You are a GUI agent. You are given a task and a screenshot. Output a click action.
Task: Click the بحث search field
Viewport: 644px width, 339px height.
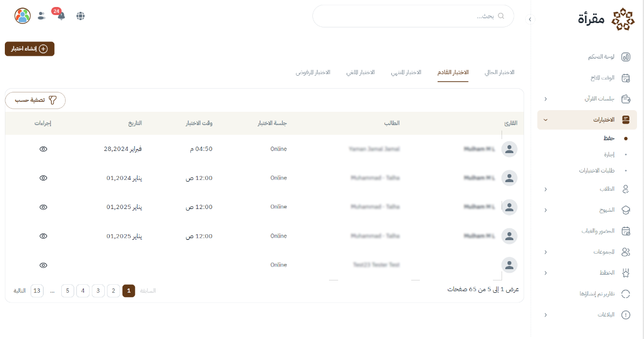[x=413, y=16]
